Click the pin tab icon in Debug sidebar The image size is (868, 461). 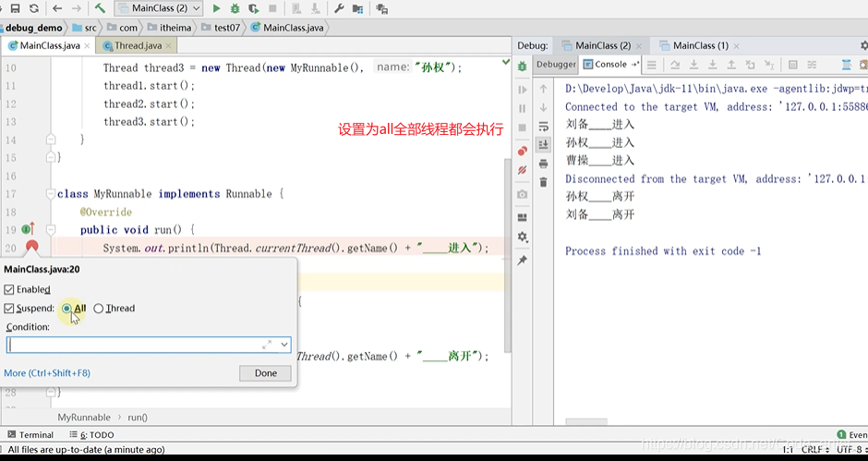click(522, 261)
